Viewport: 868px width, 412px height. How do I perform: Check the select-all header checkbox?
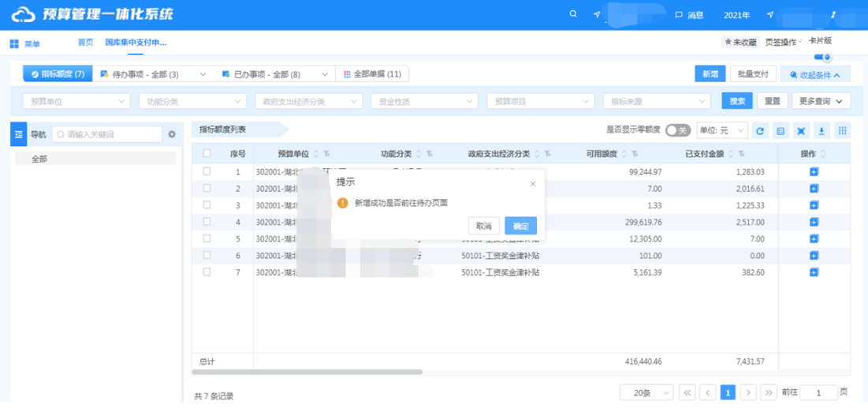(x=207, y=153)
